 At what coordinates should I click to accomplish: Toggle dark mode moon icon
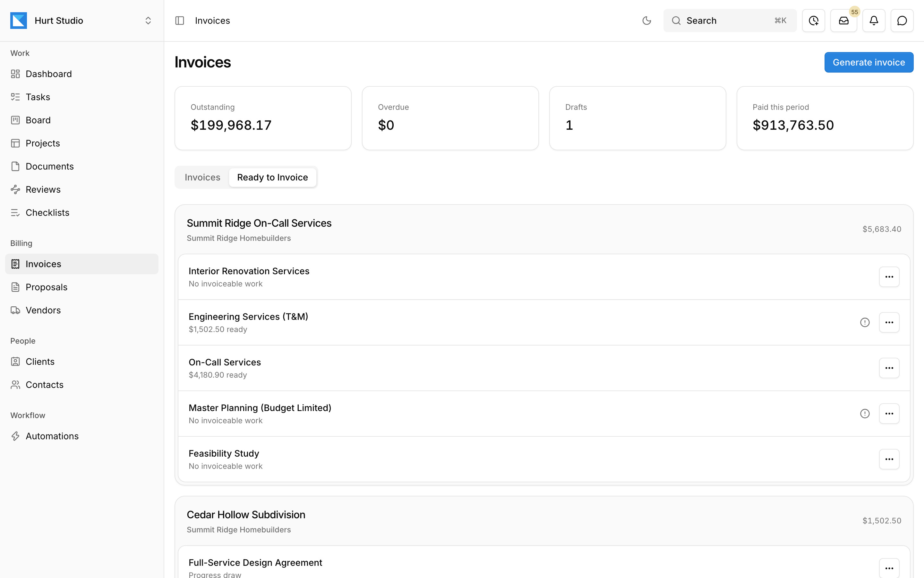[x=646, y=21]
